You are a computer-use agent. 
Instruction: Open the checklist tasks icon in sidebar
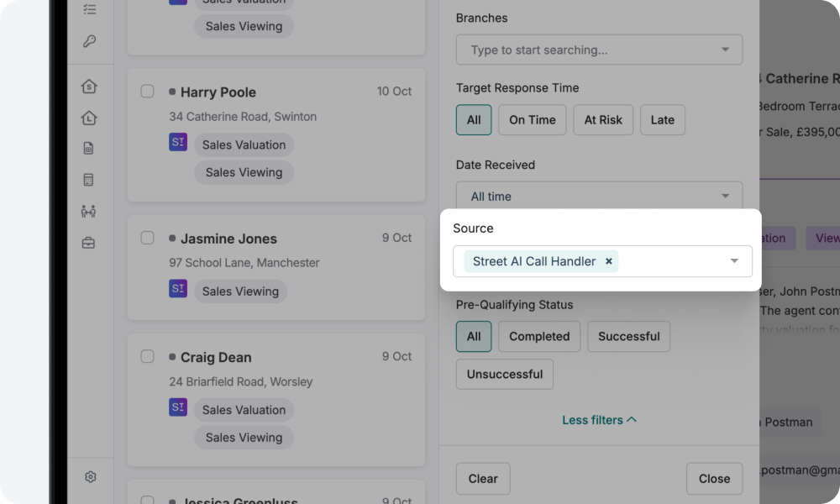[x=90, y=9]
